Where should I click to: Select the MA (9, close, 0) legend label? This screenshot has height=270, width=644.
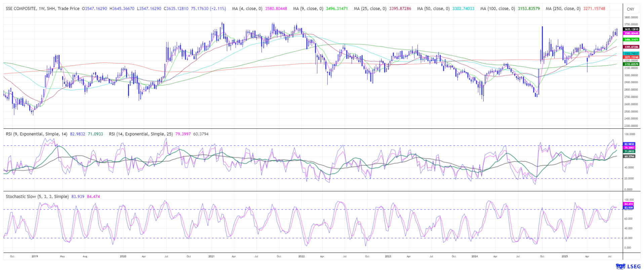308,8
